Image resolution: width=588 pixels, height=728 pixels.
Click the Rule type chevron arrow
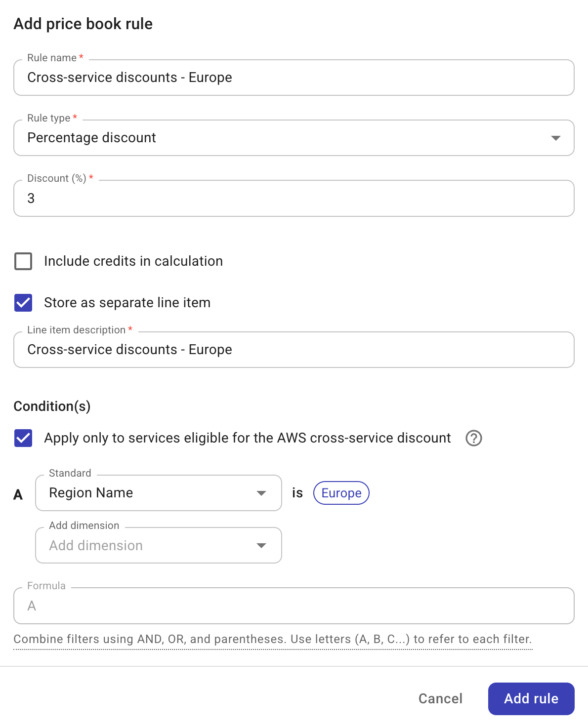pyautogui.click(x=555, y=138)
